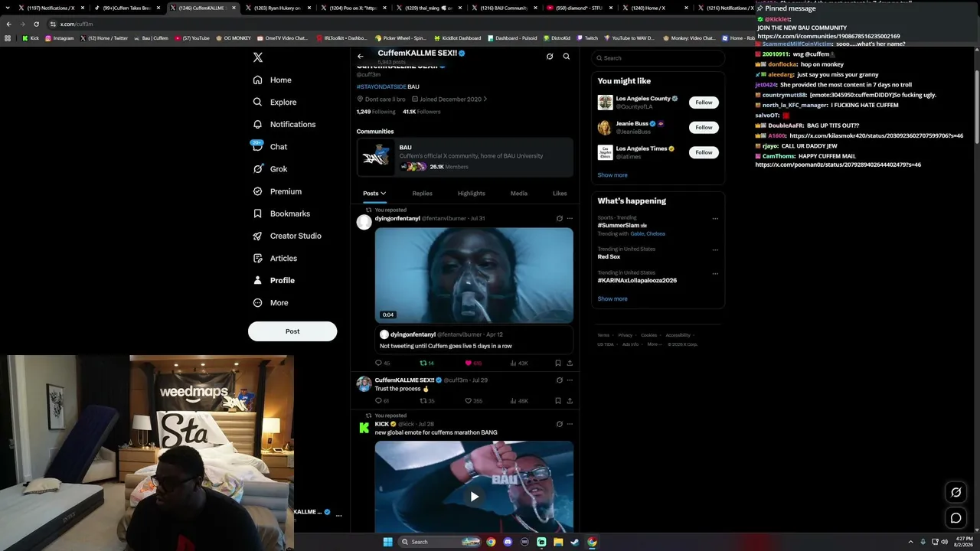
Task: Undo repost on dyingonfentanyl post
Action: tap(427, 363)
